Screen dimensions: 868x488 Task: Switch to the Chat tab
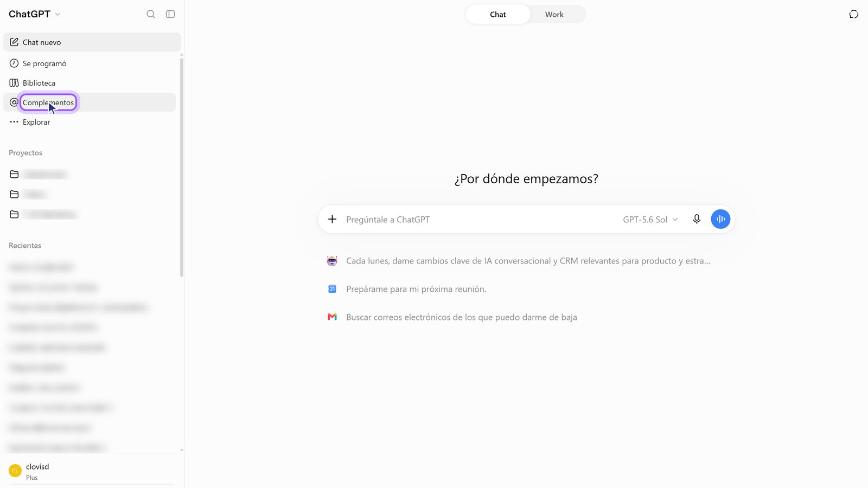click(x=497, y=15)
